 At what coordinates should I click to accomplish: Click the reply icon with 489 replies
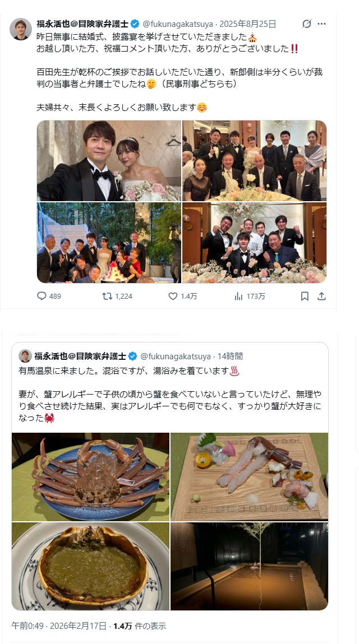(x=42, y=296)
